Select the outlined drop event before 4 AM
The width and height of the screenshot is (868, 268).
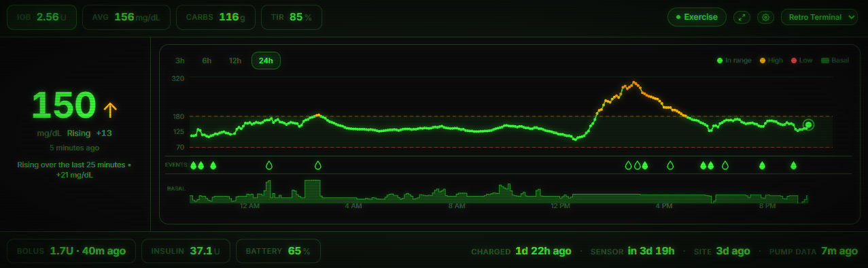coord(317,165)
